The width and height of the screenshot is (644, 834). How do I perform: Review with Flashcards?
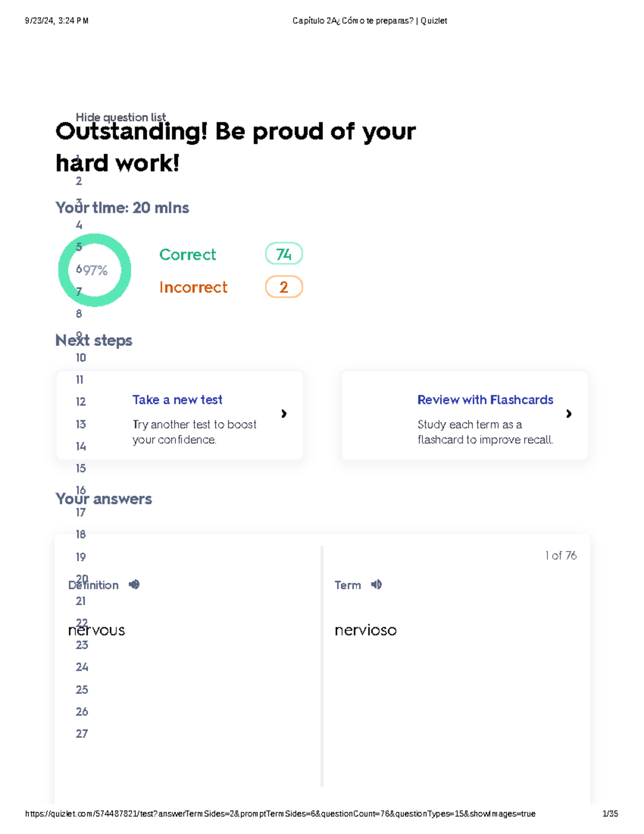point(485,400)
